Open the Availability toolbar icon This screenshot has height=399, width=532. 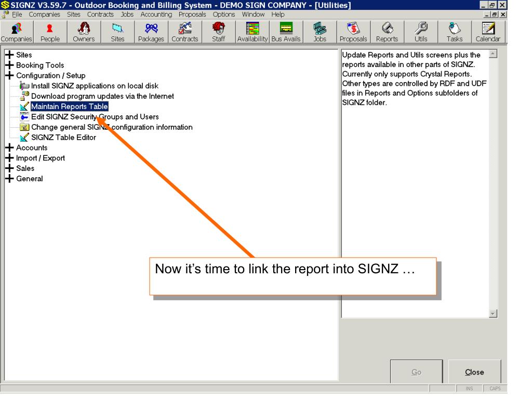252,32
